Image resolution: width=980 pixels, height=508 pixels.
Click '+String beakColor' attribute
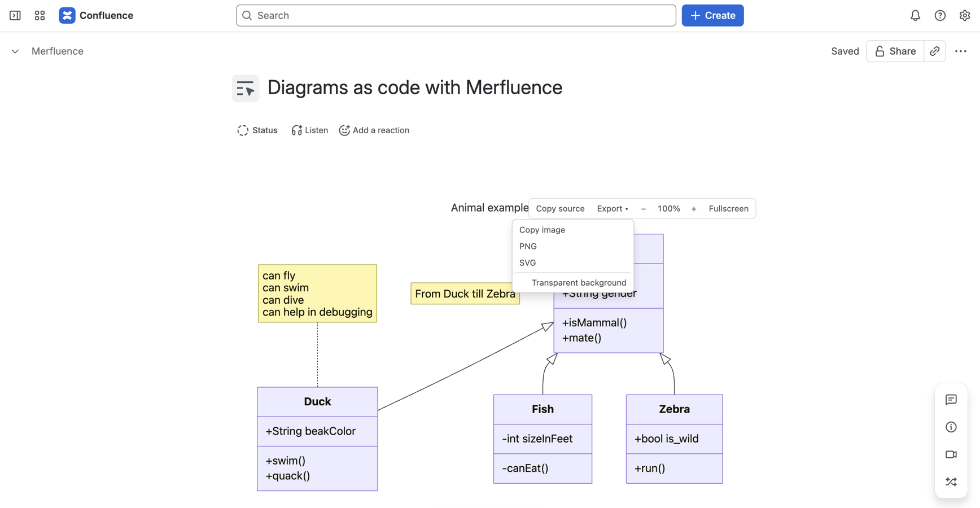coord(310,431)
